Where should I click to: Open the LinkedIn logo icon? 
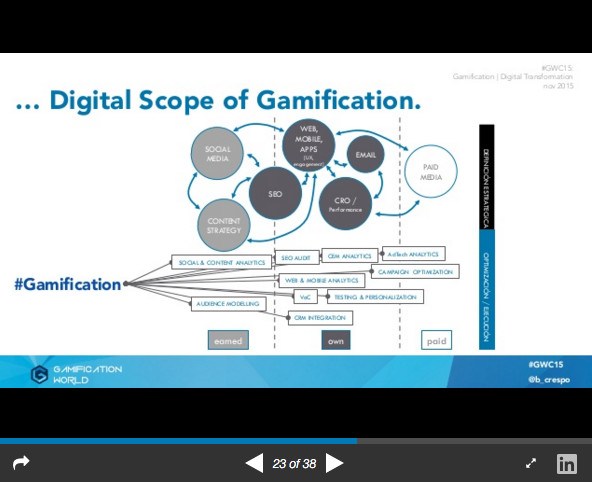567,464
